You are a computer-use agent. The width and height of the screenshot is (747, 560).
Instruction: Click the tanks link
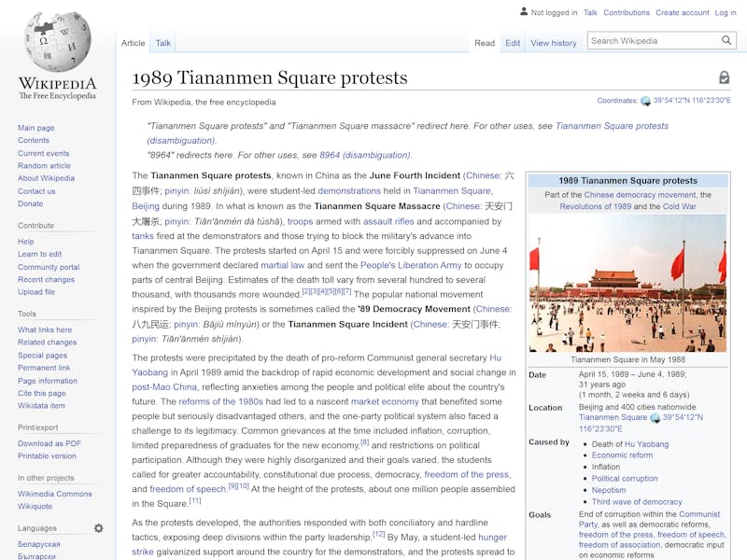pyautogui.click(x=143, y=236)
